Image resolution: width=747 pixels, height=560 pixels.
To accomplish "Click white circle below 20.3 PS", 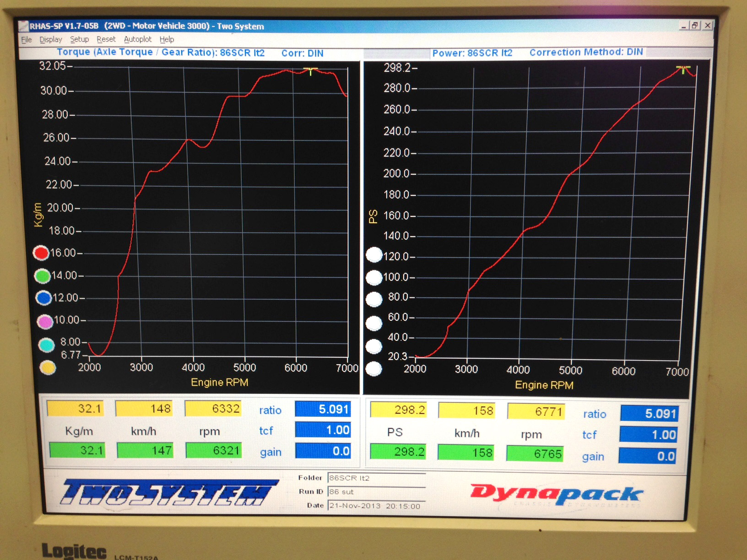I will coord(374,369).
